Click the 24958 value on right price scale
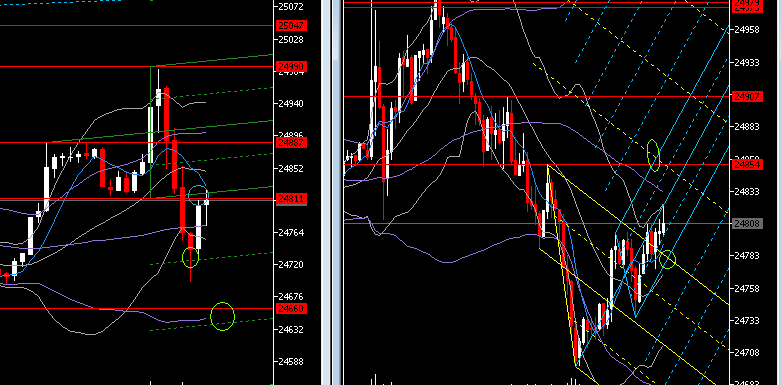Viewport: 781px width, 385px height. (747, 30)
